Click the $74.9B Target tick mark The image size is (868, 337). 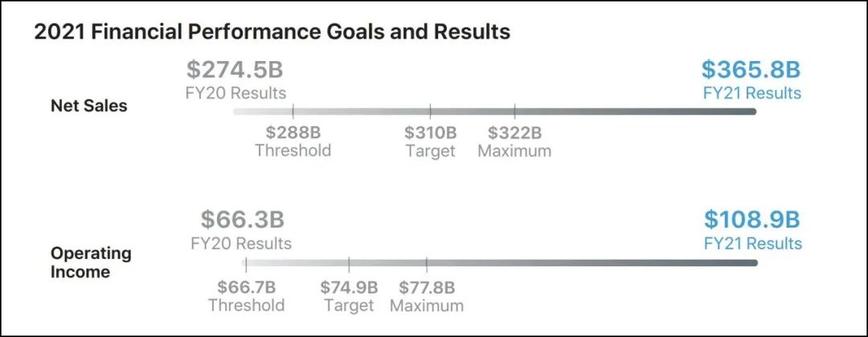click(x=349, y=263)
